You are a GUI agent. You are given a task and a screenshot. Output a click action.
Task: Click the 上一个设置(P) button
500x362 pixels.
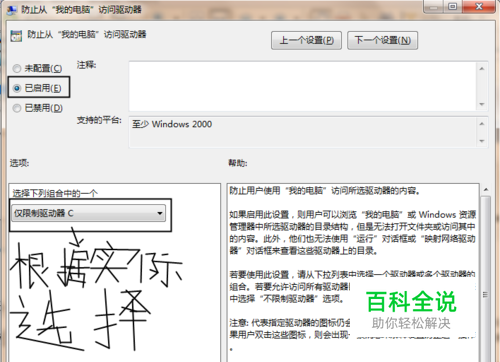306,40
